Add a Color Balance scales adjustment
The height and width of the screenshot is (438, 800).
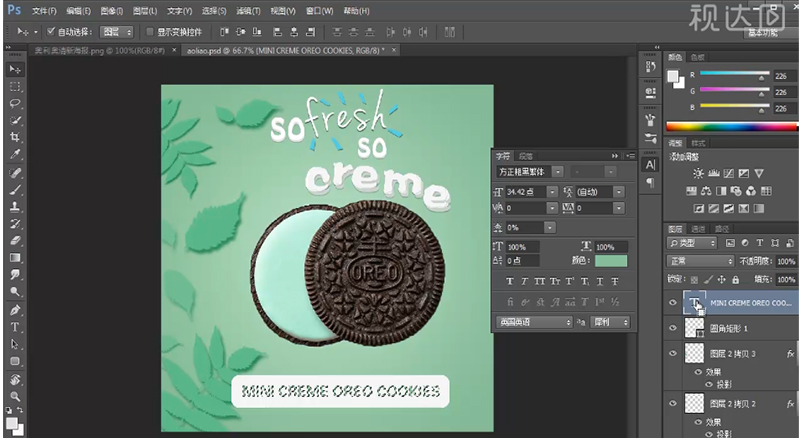[x=706, y=191]
